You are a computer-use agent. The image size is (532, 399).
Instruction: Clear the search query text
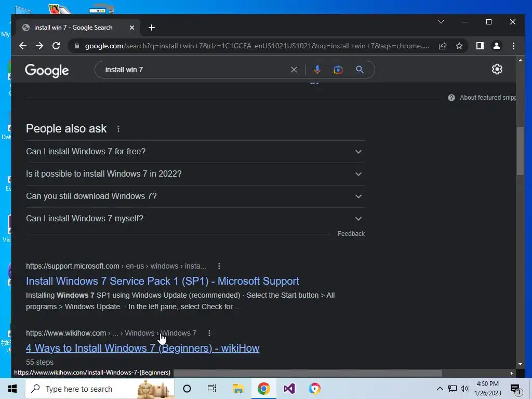(x=294, y=70)
